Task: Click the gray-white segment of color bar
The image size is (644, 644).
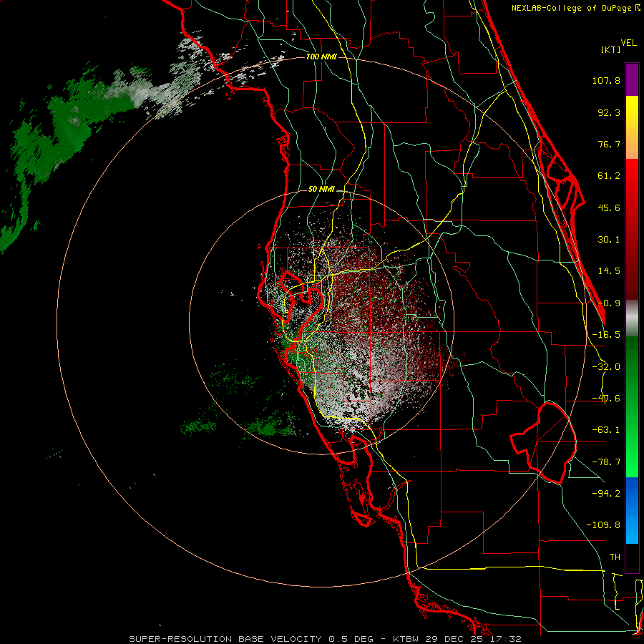Action: (x=632, y=318)
